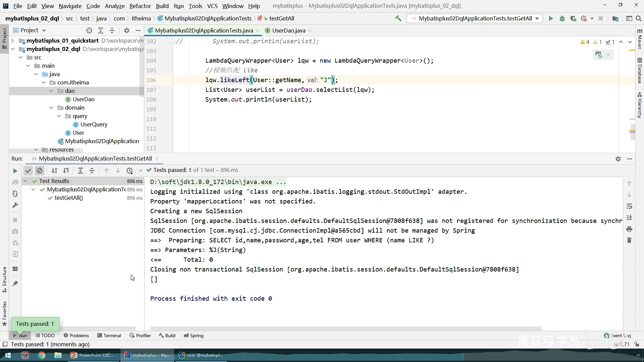The image size is (644, 362).
Task: Expand mybatisplus_01_quickstart module node
Action: pyautogui.click(x=13, y=41)
